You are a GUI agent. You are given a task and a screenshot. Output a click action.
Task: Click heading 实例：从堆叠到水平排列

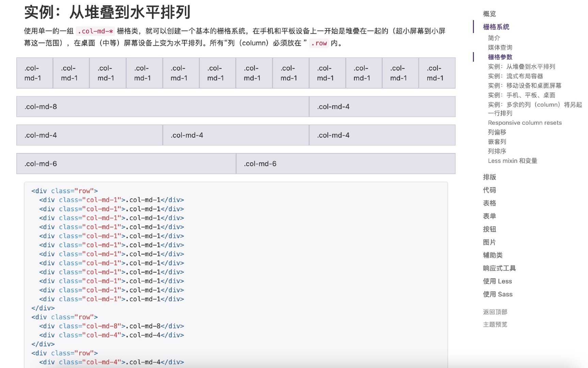click(x=107, y=12)
